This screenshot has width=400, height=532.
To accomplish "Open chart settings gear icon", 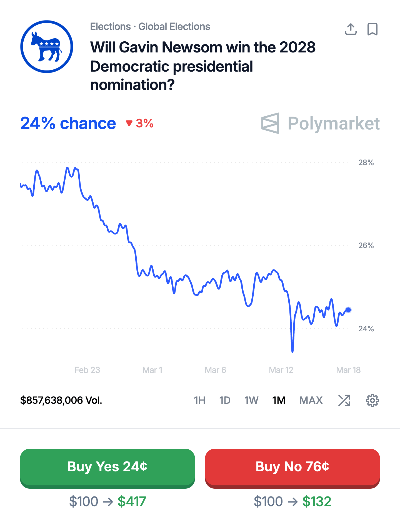I will pos(372,400).
